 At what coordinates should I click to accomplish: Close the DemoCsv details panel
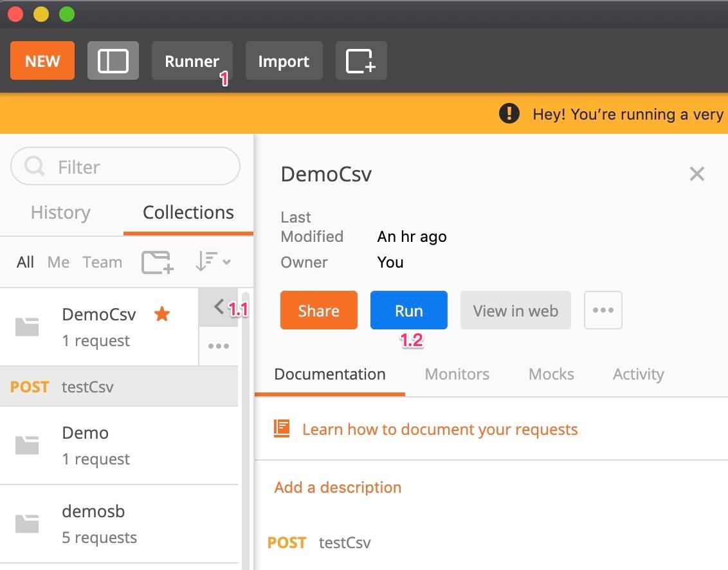click(x=697, y=174)
